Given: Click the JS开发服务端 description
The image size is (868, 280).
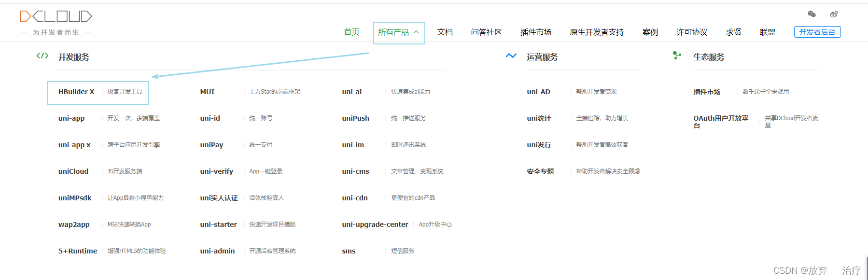Looking at the screenshot, I should [125, 171].
